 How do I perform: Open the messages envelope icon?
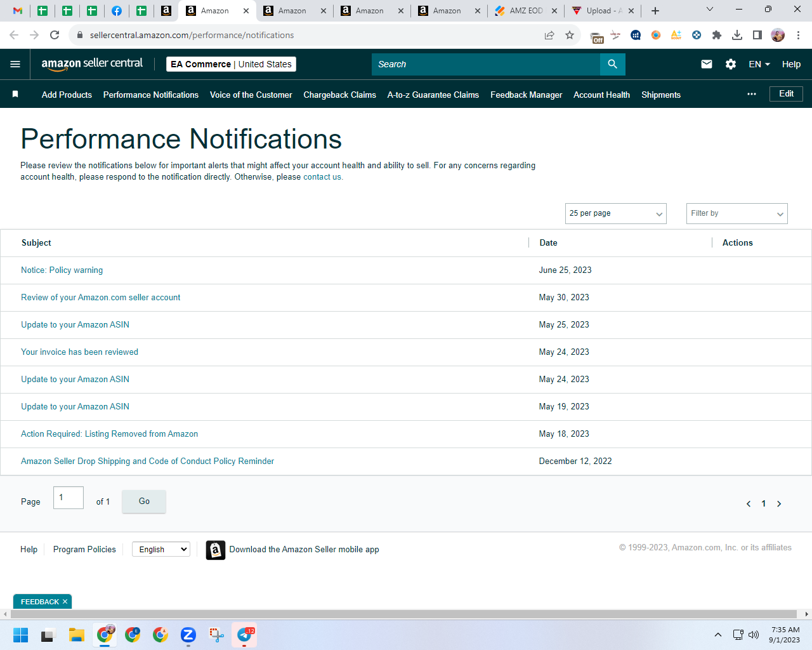pyautogui.click(x=707, y=64)
